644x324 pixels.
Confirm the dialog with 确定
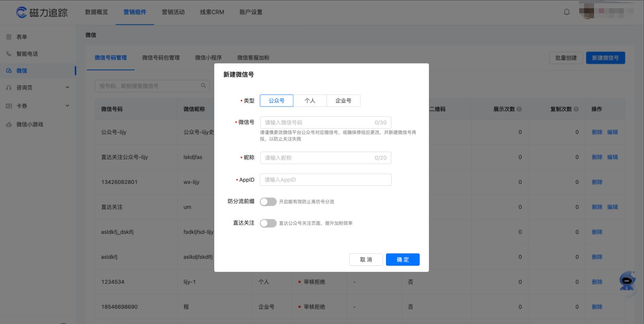(x=402, y=260)
